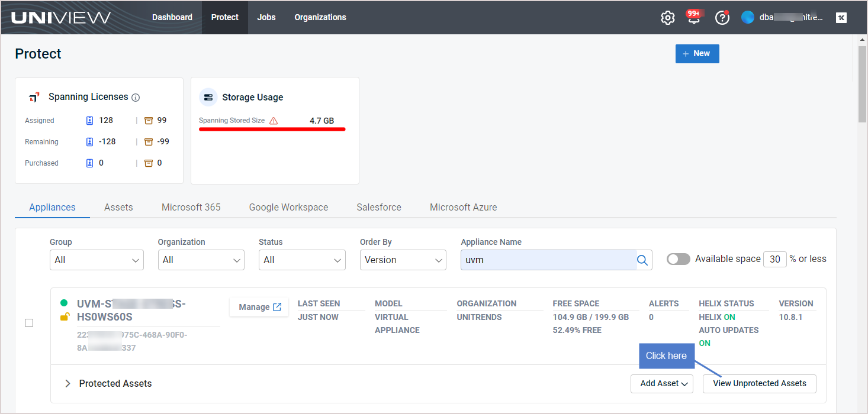
Task: Click the search magnifier in Appliance Name
Action: click(x=642, y=260)
